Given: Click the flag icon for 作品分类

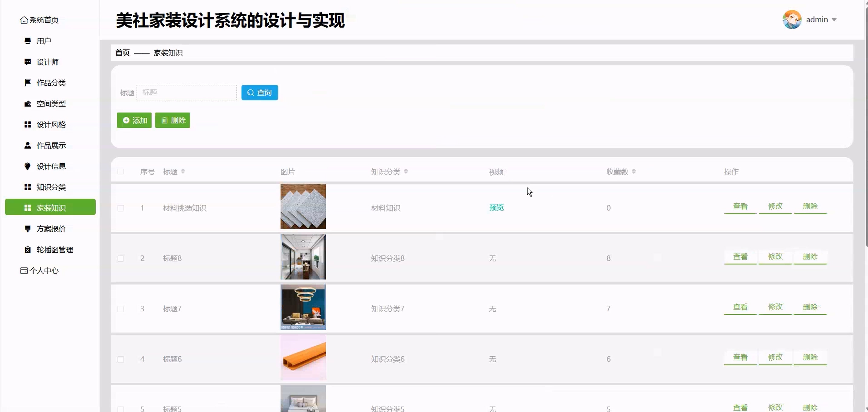Looking at the screenshot, I should (28, 83).
